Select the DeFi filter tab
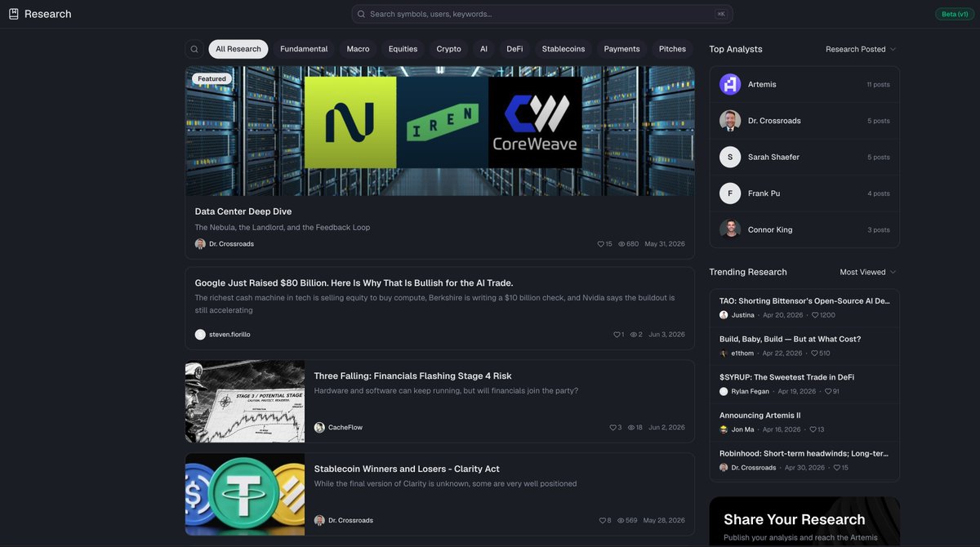This screenshot has width=980, height=547. click(514, 49)
